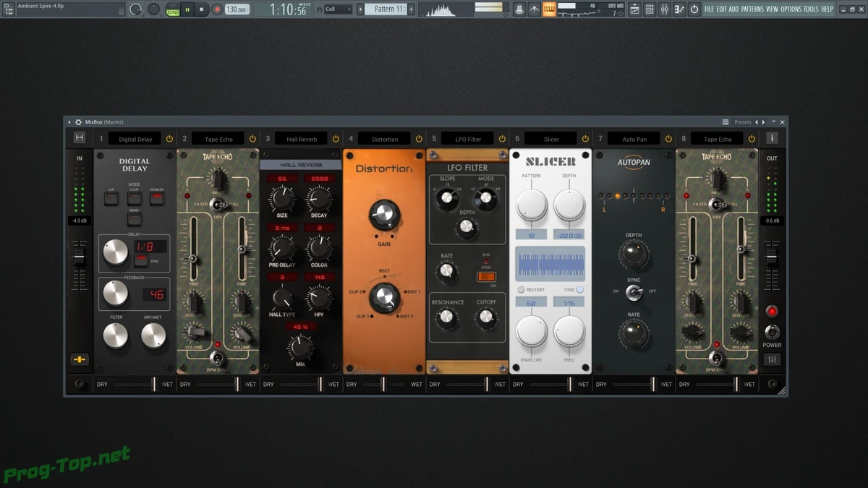Stop playback in FL Studio transport

[x=202, y=9]
